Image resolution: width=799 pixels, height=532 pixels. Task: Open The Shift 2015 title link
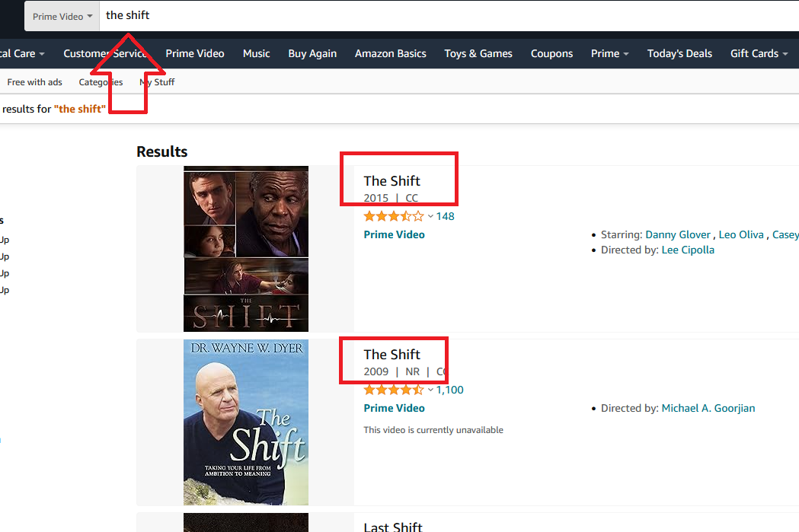(392, 181)
